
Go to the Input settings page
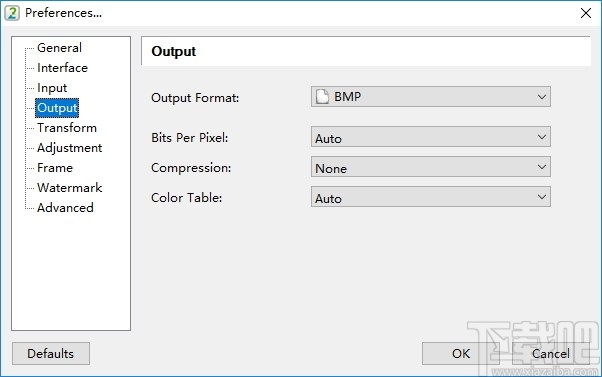[52, 88]
